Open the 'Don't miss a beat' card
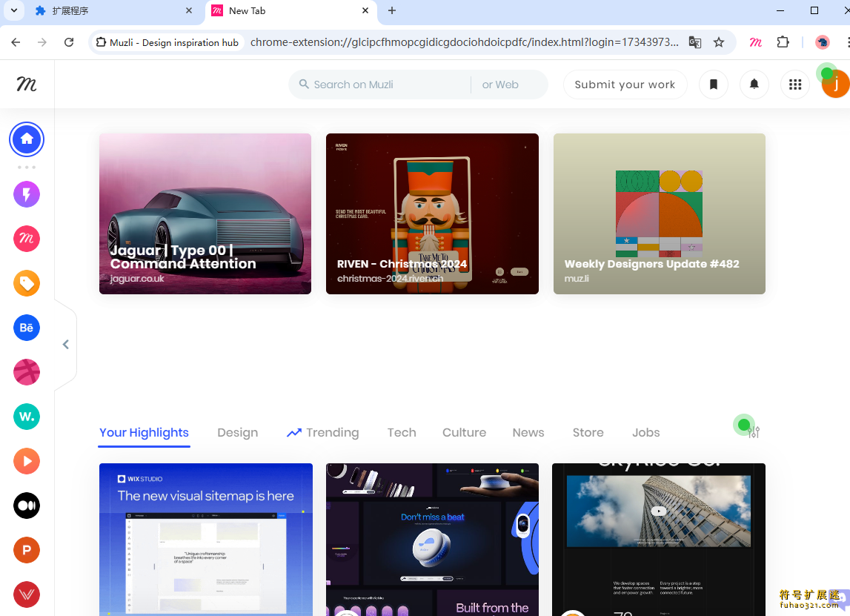The height and width of the screenshot is (616, 850). (432, 539)
